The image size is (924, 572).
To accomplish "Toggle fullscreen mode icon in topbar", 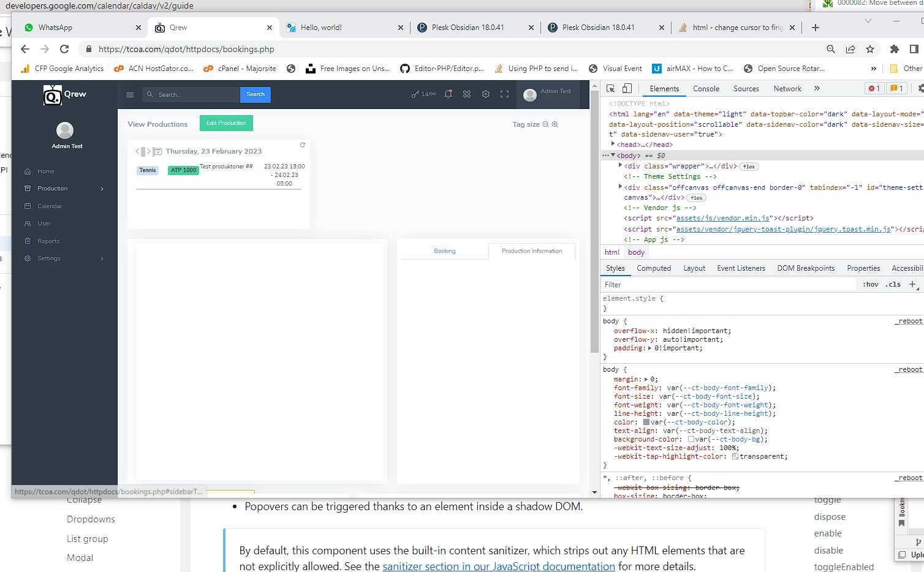I will tap(504, 94).
